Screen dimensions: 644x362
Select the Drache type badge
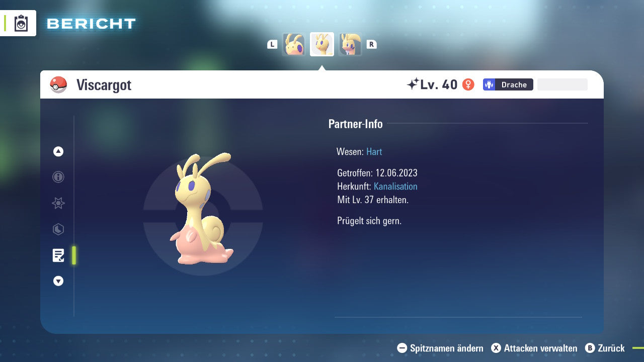(x=508, y=84)
